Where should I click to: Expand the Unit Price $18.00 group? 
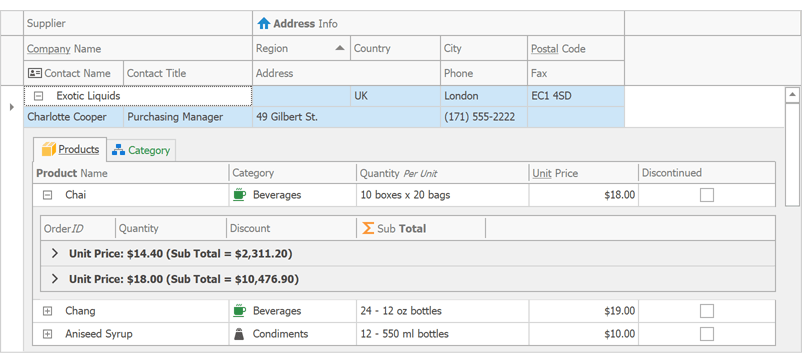point(56,279)
